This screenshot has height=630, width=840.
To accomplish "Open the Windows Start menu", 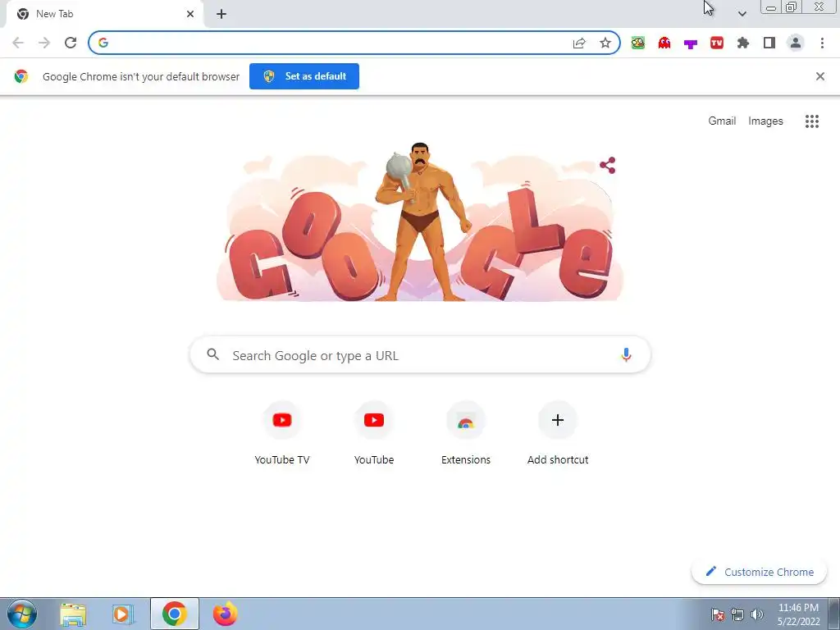I will tap(22, 614).
